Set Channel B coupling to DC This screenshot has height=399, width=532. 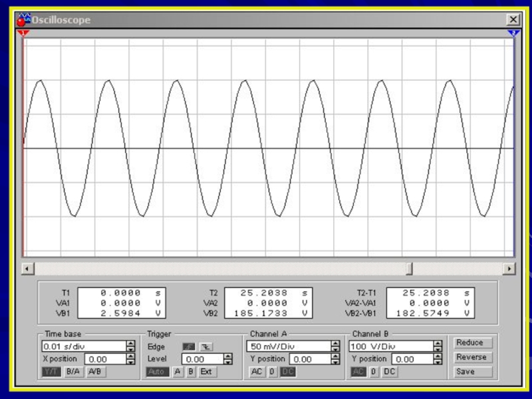click(389, 372)
